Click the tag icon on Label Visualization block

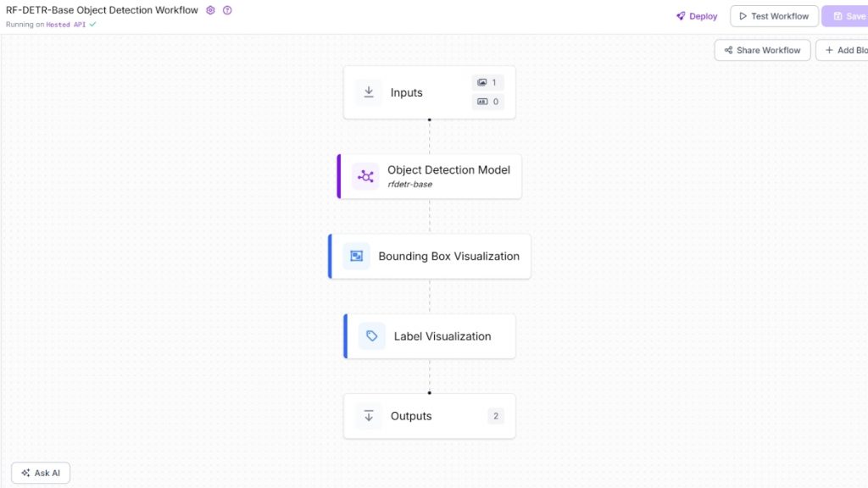click(371, 335)
